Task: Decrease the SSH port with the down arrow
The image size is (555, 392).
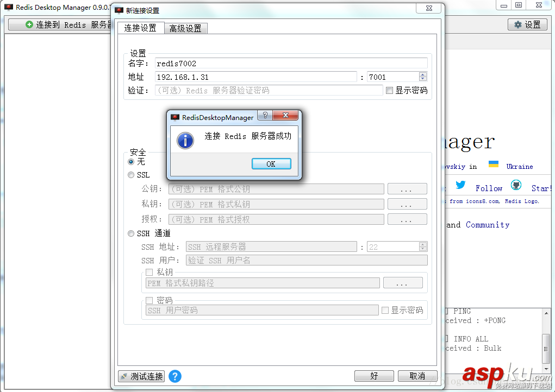Action: pyautogui.click(x=422, y=249)
